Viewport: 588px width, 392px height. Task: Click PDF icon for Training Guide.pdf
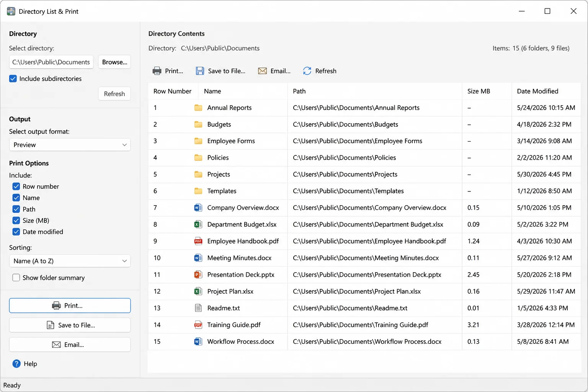198,325
